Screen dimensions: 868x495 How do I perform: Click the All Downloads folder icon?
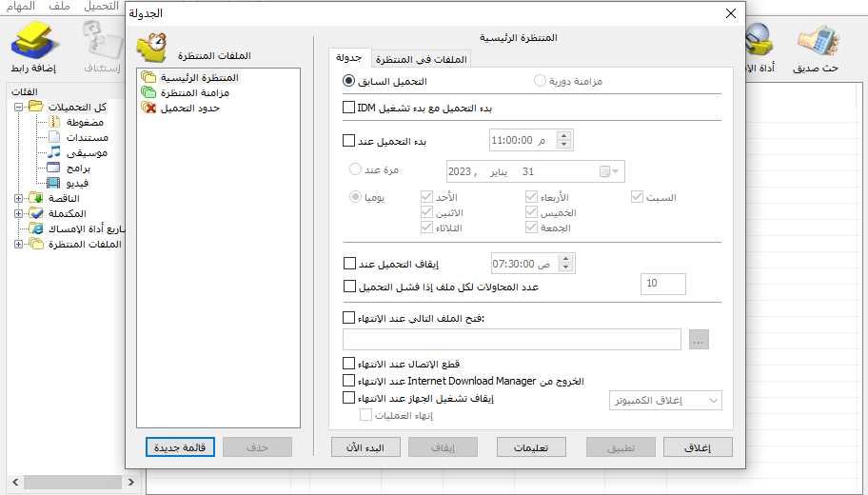tap(35, 107)
